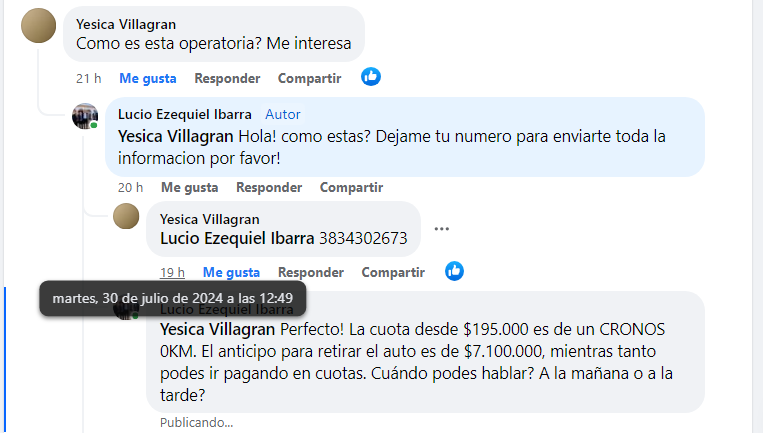Viewport: 763px width, 433px height.
Task: Click the Yesica Villagran name atop first comment
Action: pyautogui.click(x=126, y=24)
